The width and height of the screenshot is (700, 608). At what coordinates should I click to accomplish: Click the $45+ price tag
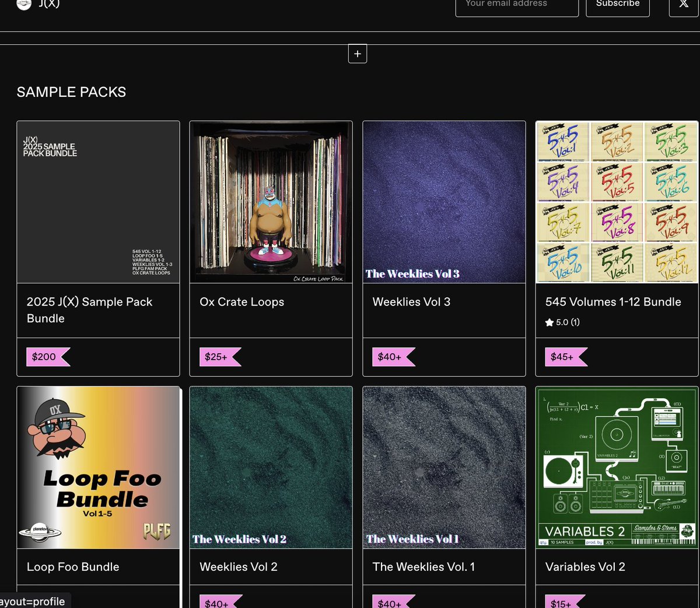click(x=566, y=357)
